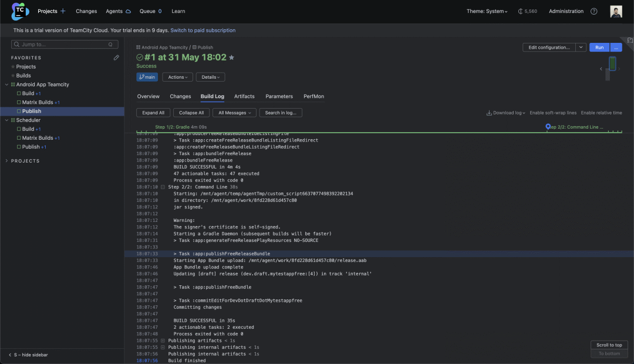Screen dimensions: 634x364
Task: Collapse Step 2/2 Command Line log block
Action: (x=163, y=187)
